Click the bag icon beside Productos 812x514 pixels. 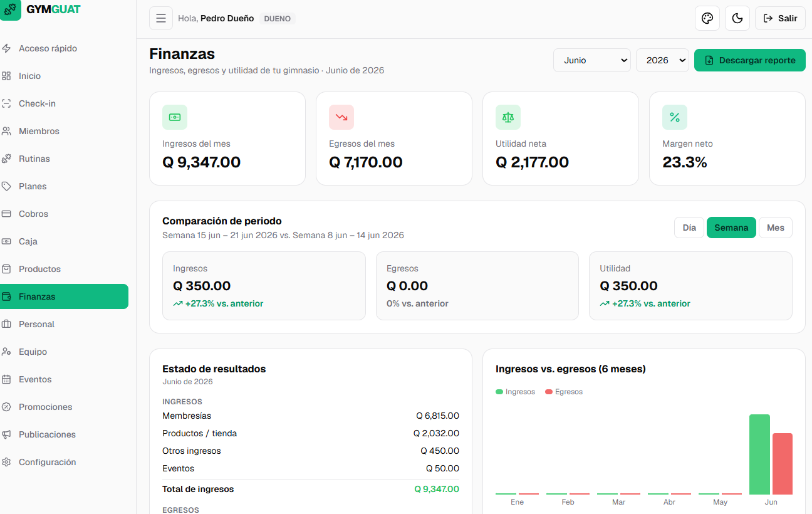click(x=6, y=269)
